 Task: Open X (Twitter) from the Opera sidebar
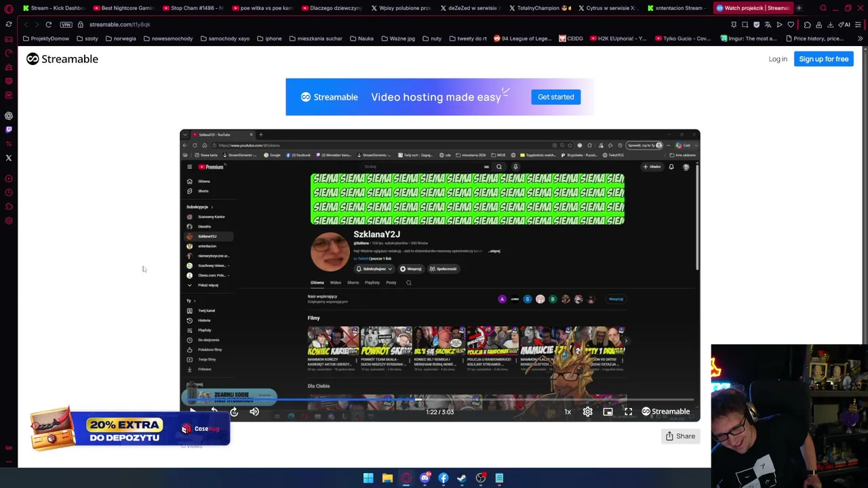pyautogui.click(x=9, y=158)
